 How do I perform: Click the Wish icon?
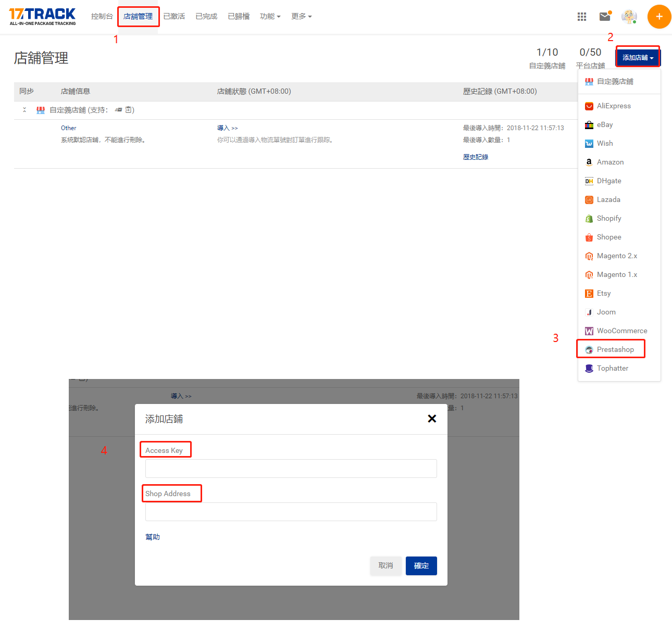pos(589,144)
